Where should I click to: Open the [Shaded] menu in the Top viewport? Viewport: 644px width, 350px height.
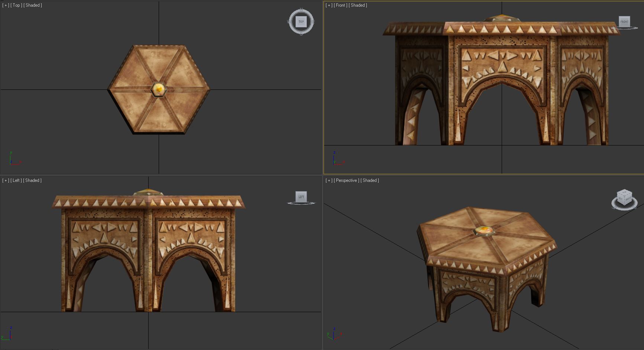pyautogui.click(x=33, y=5)
